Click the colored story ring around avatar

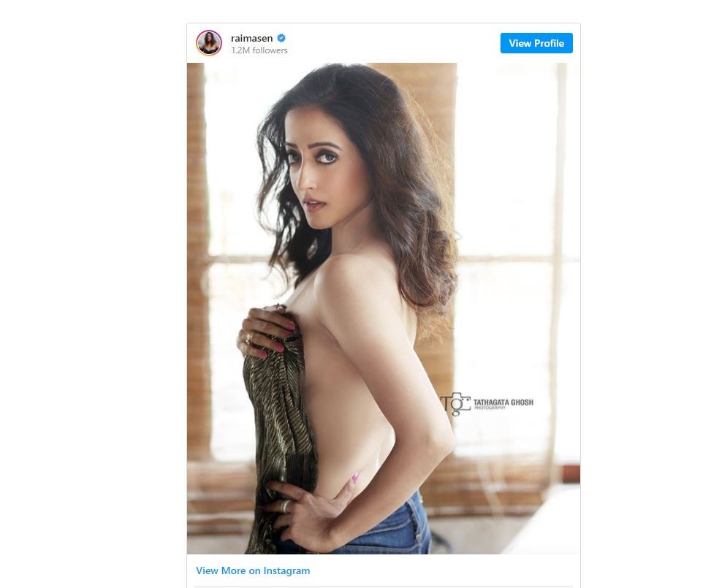[x=209, y=43]
